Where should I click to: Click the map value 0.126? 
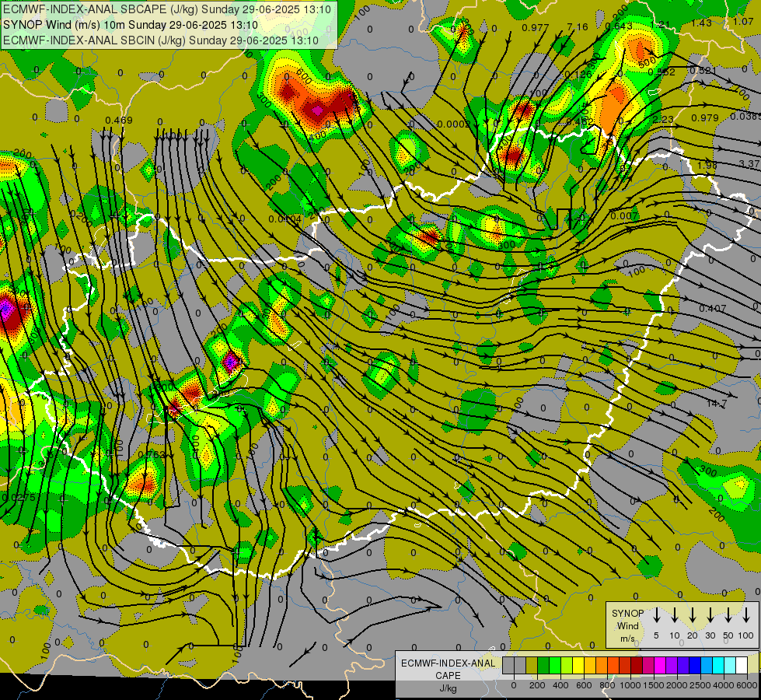click(578, 75)
